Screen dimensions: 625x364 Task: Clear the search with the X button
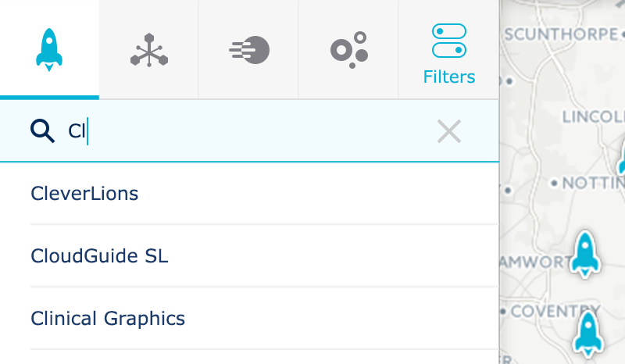(x=449, y=131)
